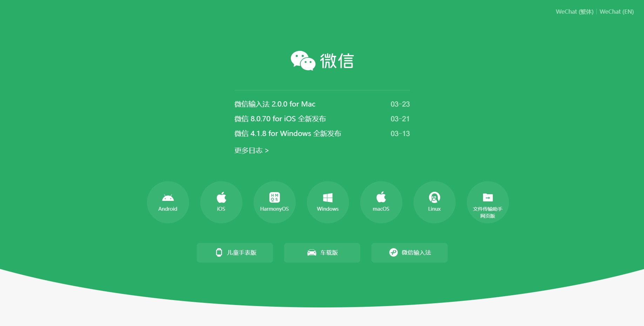Select the iOS platform download icon
The height and width of the screenshot is (326, 644).
(221, 197)
